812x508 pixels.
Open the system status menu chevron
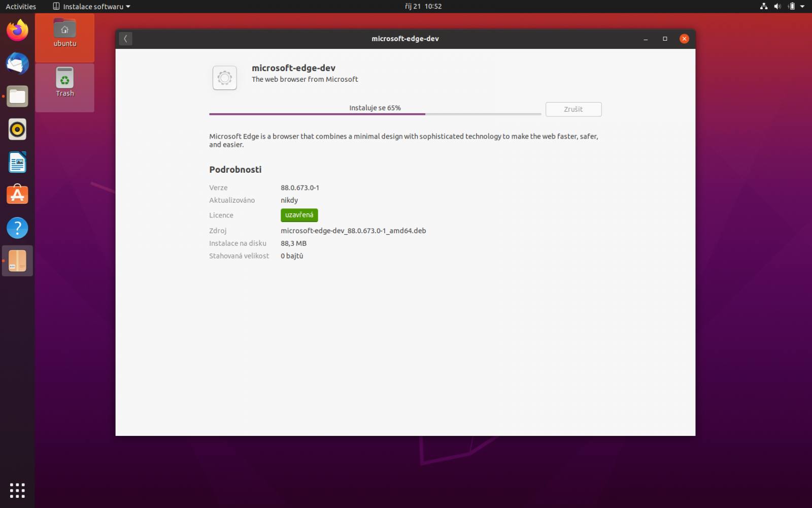click(801, 7)
